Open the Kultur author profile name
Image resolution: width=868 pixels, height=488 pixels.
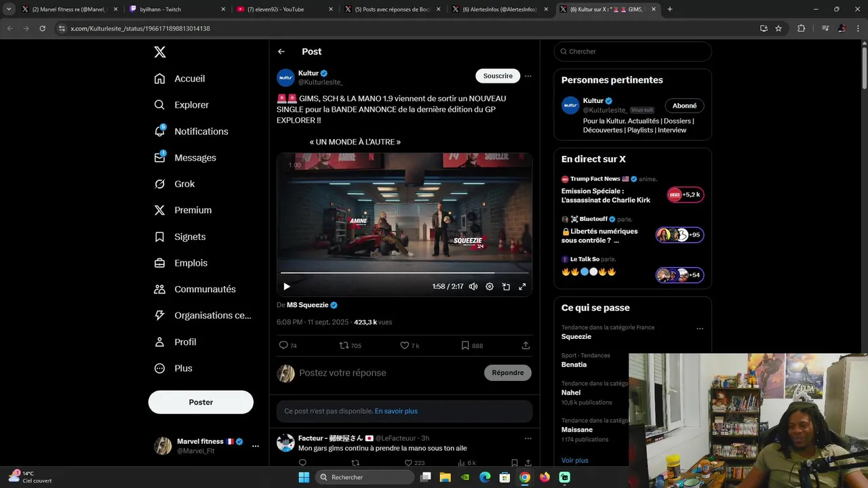pyautogui.click(x=309, y=73)
